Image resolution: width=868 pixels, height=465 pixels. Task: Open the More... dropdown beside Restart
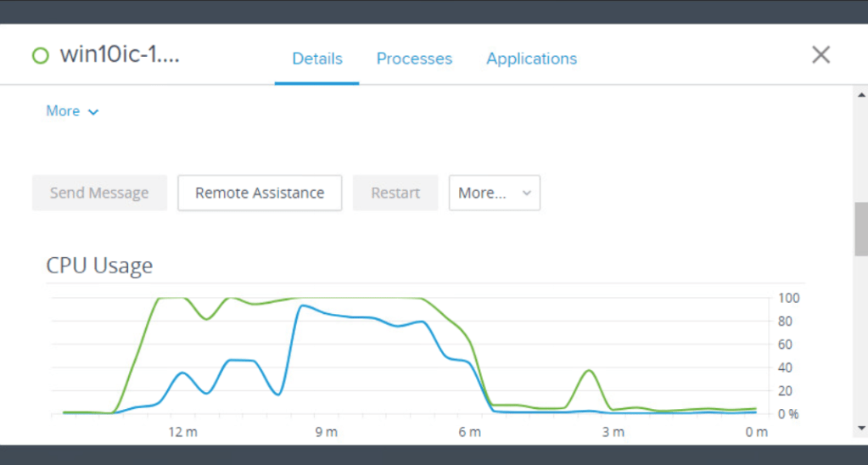pyautogui.click(x=494, y=193)
